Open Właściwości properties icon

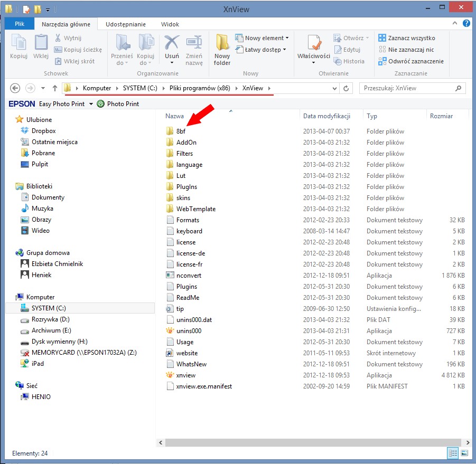point(313,46)
